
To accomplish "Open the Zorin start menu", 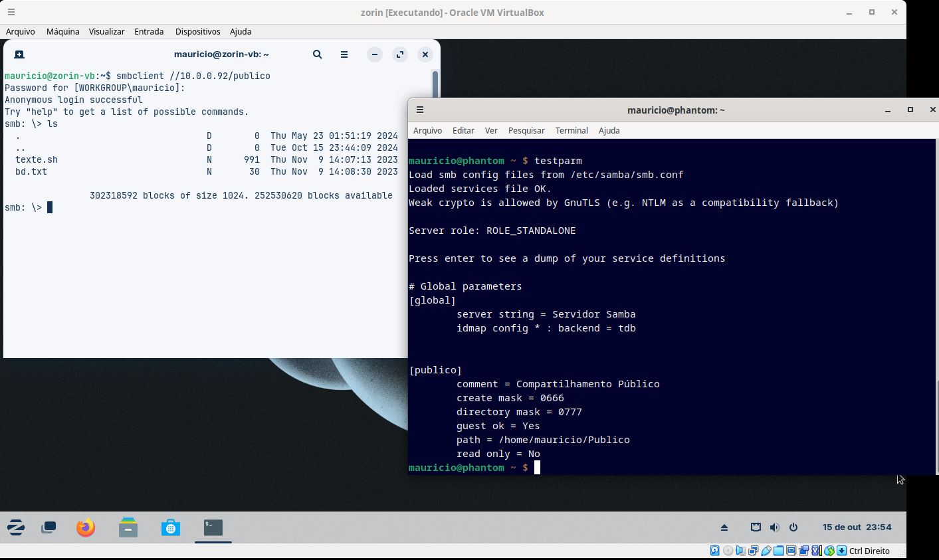I will click(x=16, y=527).
